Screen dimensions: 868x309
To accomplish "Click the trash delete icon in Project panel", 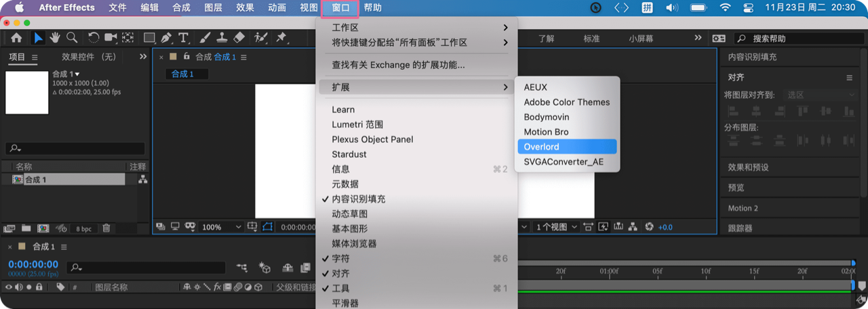I will click(106, 228).
